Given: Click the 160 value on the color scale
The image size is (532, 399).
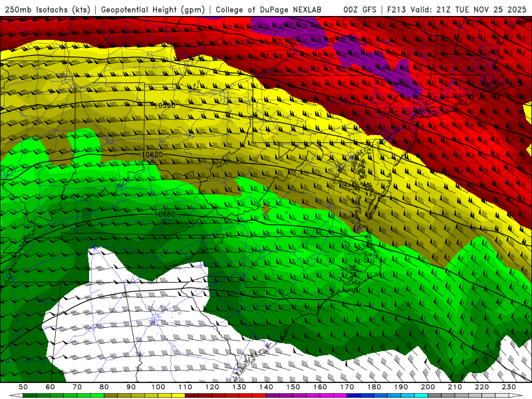Looking at the screenshot, I should point(320,387).
